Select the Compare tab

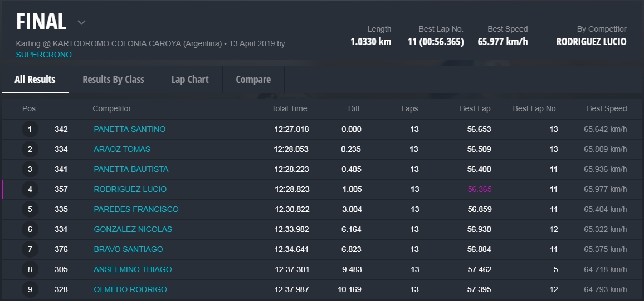(253, 80)
